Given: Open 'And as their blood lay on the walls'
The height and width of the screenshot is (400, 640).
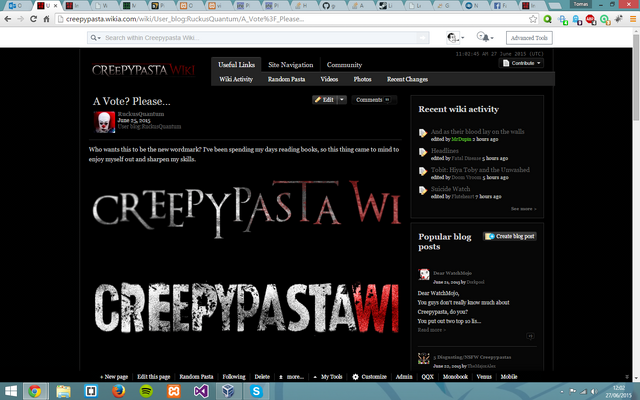Looking at the screenshot, I should pos(478,131).
